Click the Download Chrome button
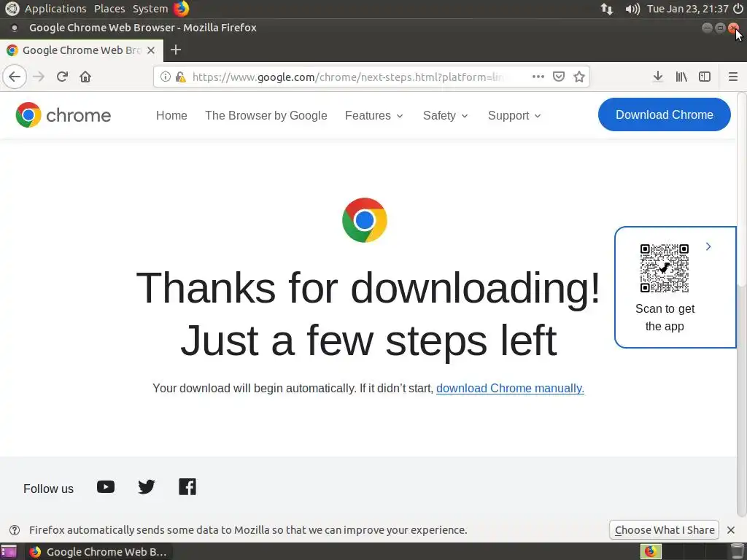 (664, 114)
